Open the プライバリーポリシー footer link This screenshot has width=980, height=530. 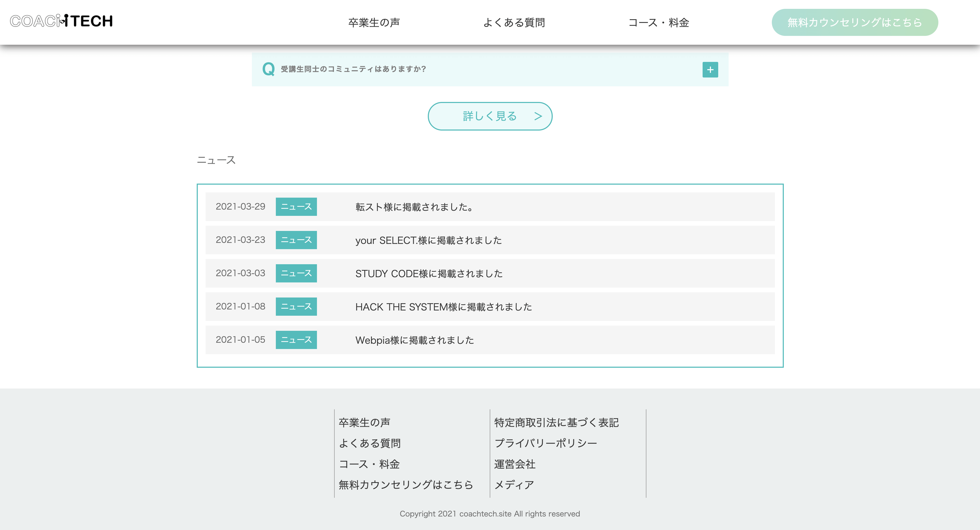[545, 443]
